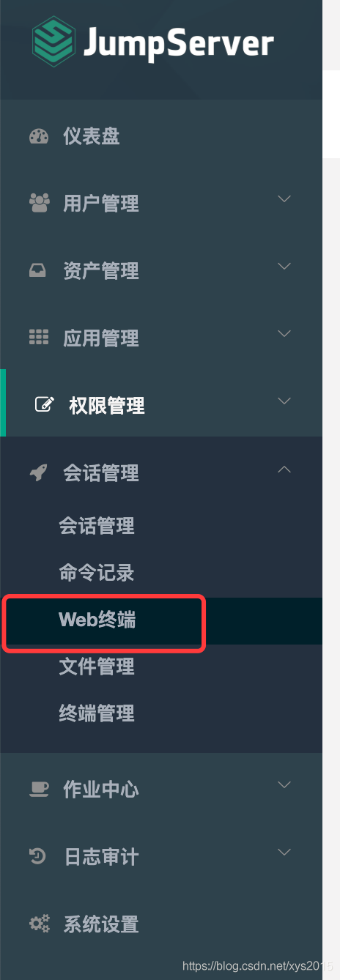
Task: Click the users group icon beside 用户管理
Action: click(39, 203)
